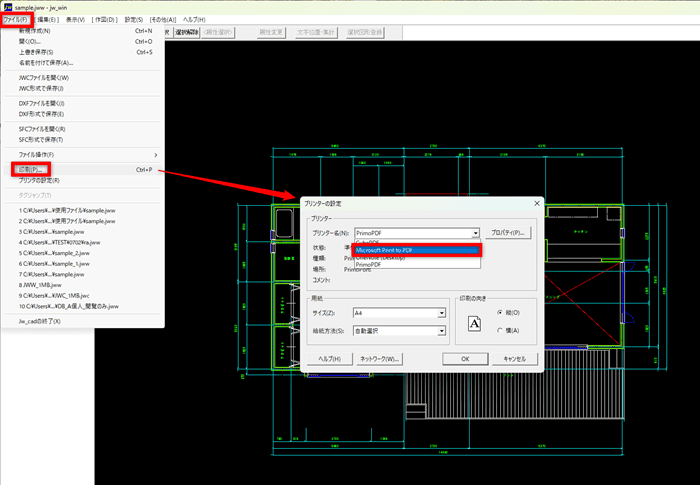
Task: Choose SFC形式で保存(T)
Action: click(x=83, y=140)
